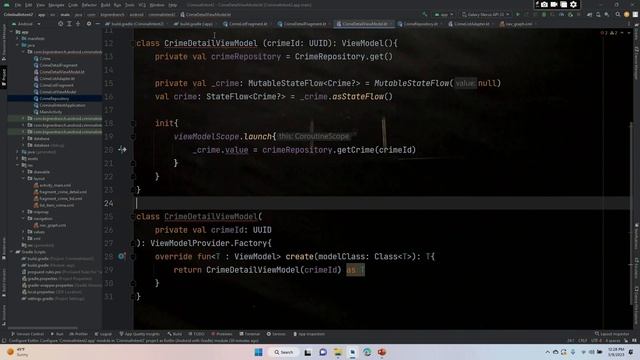Open the App Quality Insights tool window

coord(139,334)
